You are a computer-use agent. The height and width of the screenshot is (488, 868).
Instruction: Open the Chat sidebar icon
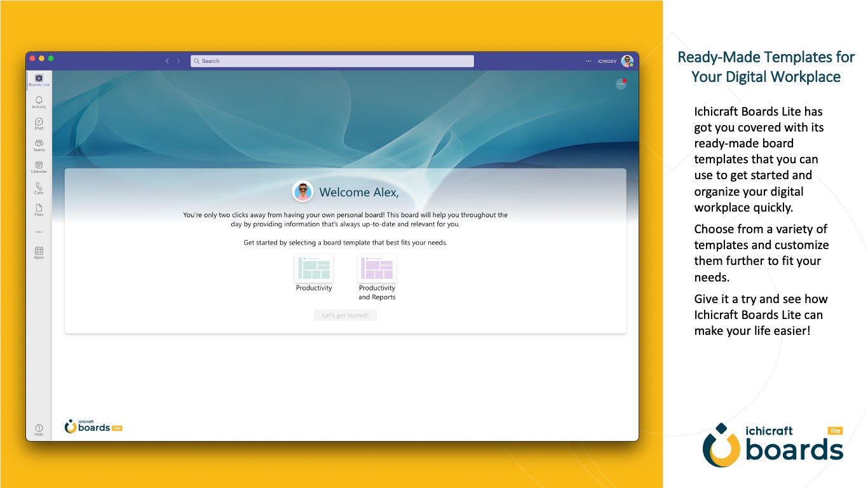click(x=39, y=124)
